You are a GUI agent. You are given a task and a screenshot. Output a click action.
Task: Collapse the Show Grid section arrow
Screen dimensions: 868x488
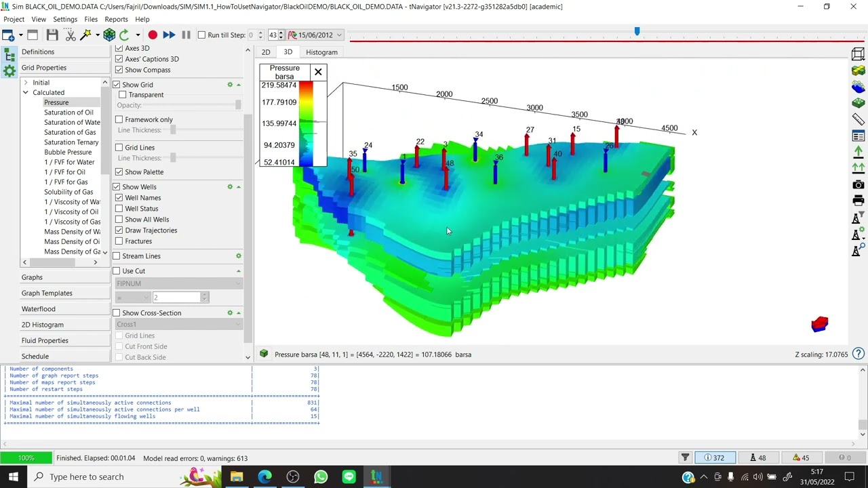coord(239,85)
